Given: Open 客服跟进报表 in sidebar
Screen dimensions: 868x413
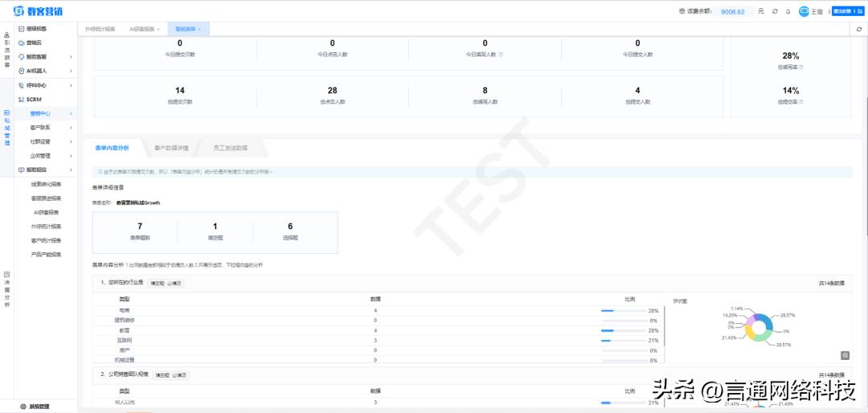Looking at the screenshot, I should click(x=46, y=198).
